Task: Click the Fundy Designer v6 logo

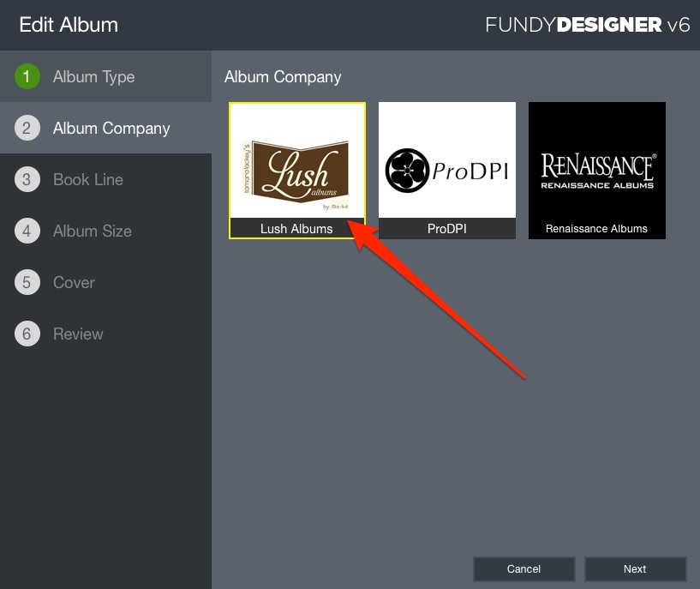Action: click(588, 25)
